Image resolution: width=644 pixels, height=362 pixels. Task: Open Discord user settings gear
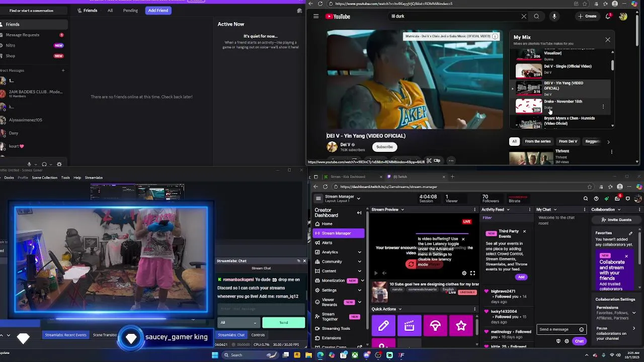(59, 164)
